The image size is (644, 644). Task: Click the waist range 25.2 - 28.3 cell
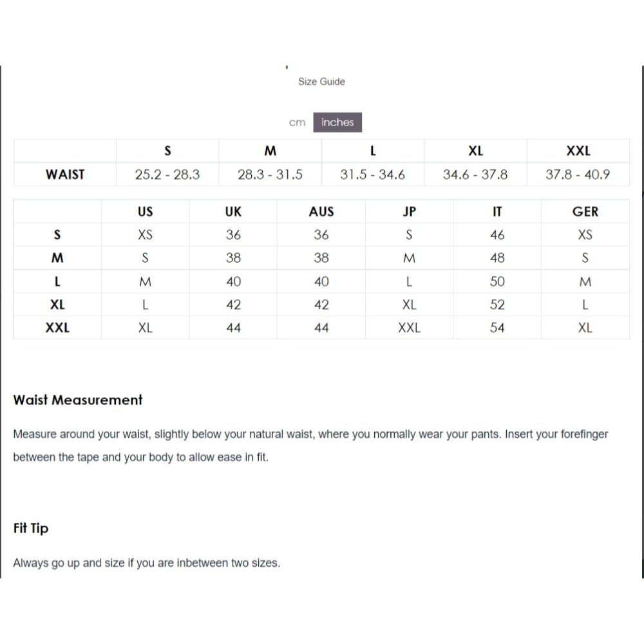167,175
